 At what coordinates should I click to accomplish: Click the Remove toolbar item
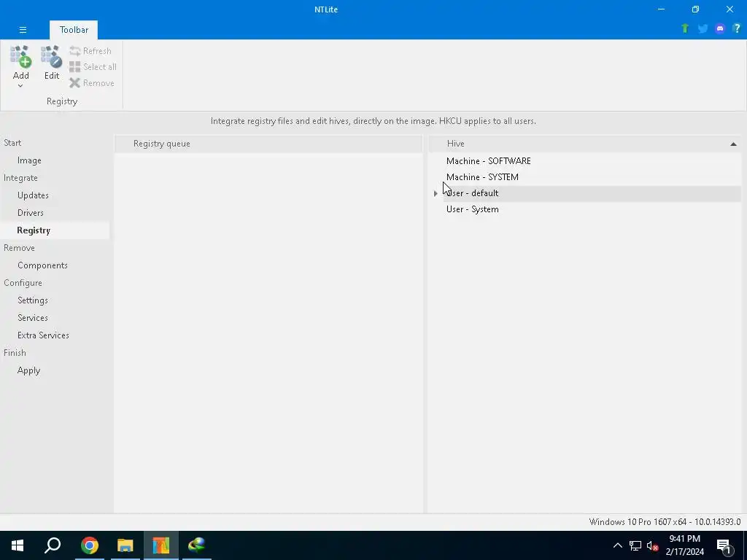[92, 83]
